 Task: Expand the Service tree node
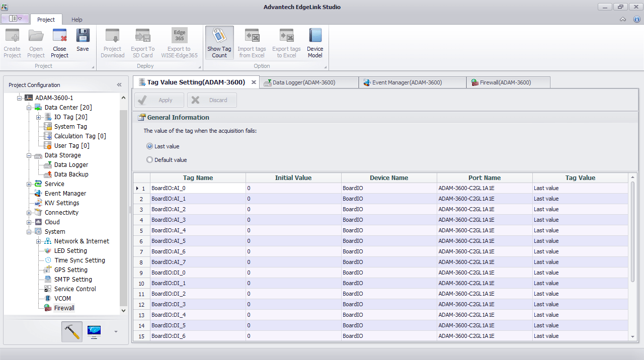click(29, 184)
